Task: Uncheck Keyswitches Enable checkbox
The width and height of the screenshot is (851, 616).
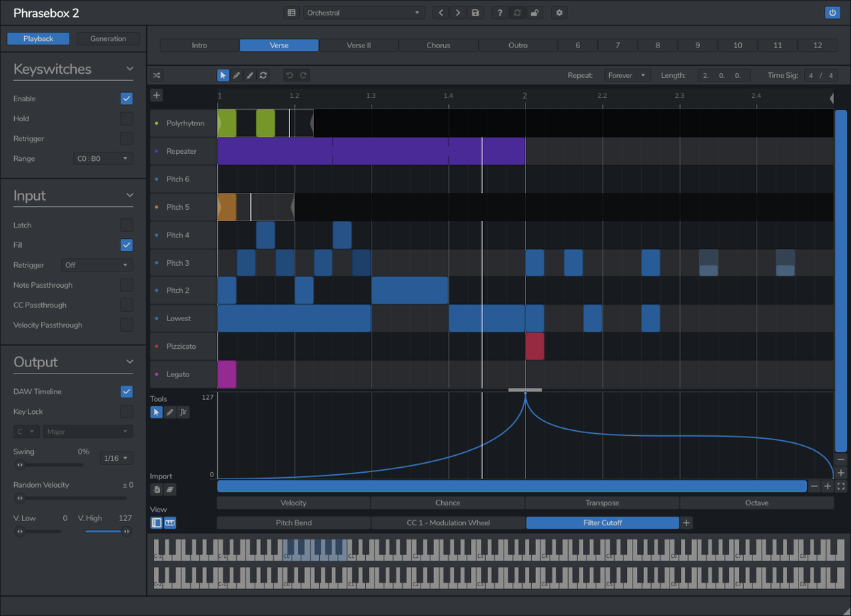Action: pyautogui.click(x=126, y=99)
